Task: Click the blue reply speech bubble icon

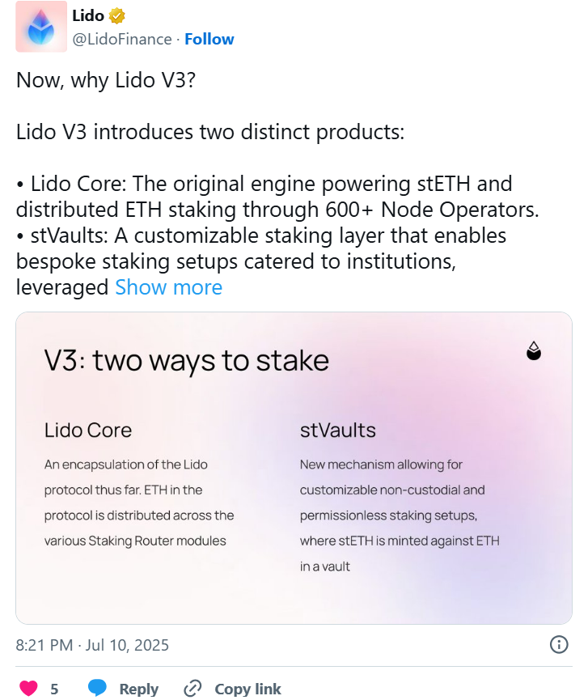Action: pyautogui.click(x=97, y=687)
